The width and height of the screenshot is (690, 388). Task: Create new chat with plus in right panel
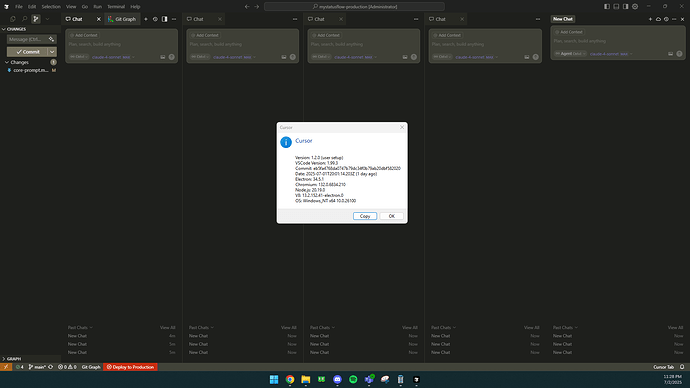tap(650, 19)
